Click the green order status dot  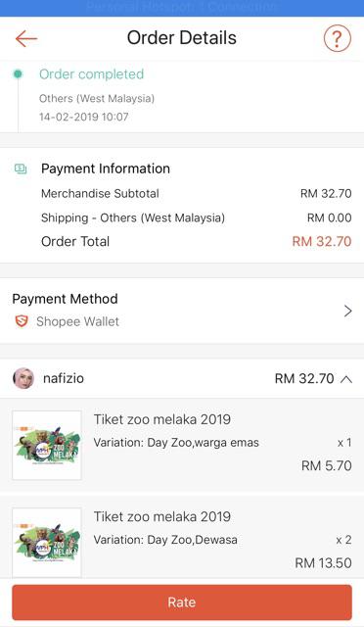[18, 74]
